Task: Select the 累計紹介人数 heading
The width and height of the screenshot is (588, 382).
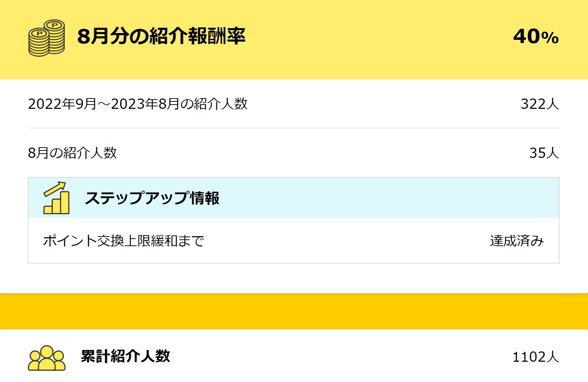Action: [125, 356]
